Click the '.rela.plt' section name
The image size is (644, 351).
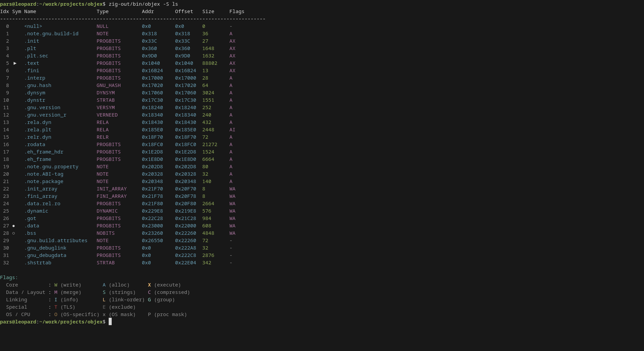[38, 130]
